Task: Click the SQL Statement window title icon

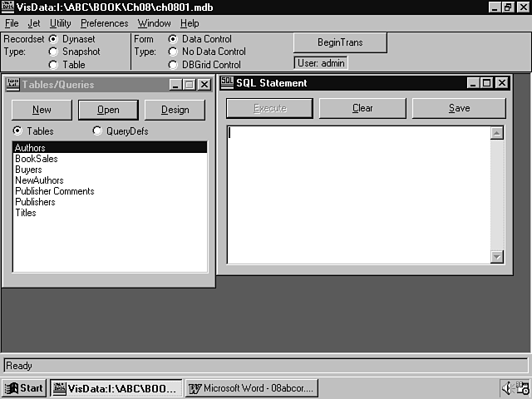Action: 226,82
